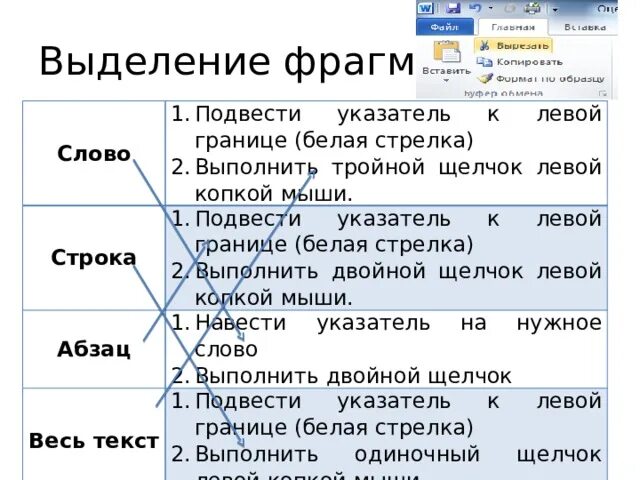Switch to the Вставка ribbon tab
The image size is (640, 480).
point(584,27)
